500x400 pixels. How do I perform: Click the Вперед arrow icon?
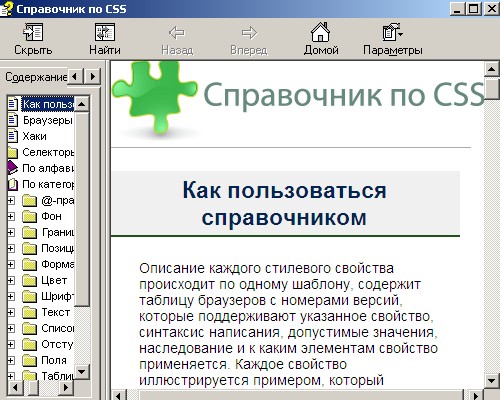click(x=249, y=33)
